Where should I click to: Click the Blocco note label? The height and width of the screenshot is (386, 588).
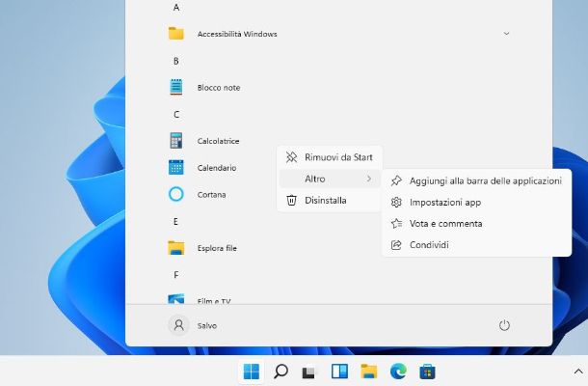(x=219, y=88)
